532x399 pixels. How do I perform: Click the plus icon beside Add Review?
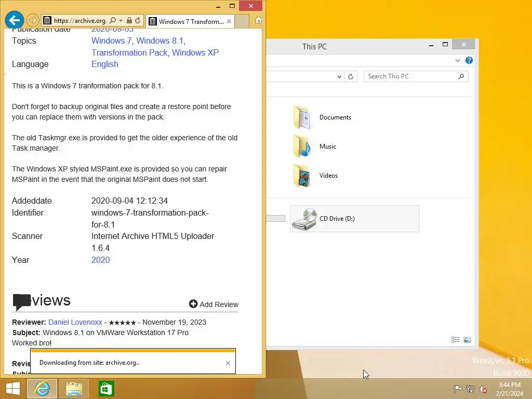(193, 304)
